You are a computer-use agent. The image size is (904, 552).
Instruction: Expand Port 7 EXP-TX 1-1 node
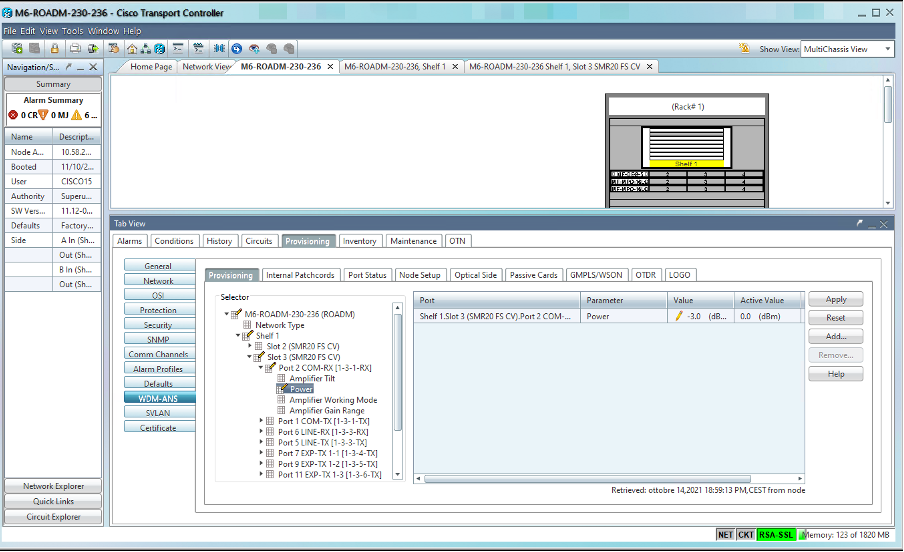click(x=261, y=453)
